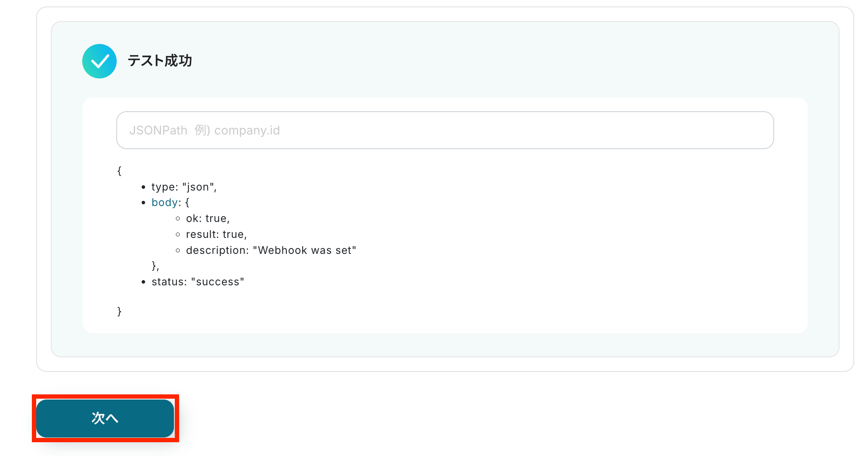Select the body key in JSON output
868x456 pixels.
[164, 203]
